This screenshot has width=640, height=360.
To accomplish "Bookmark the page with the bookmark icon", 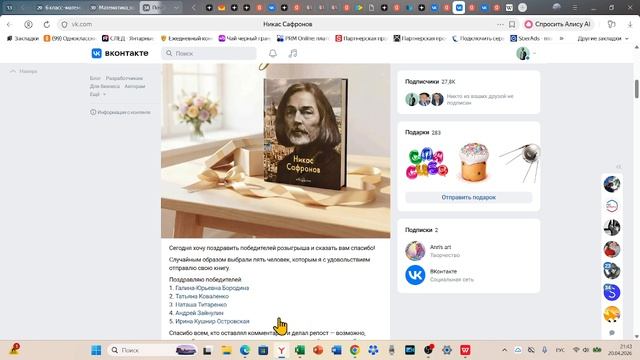I will (x=512, y=24).
